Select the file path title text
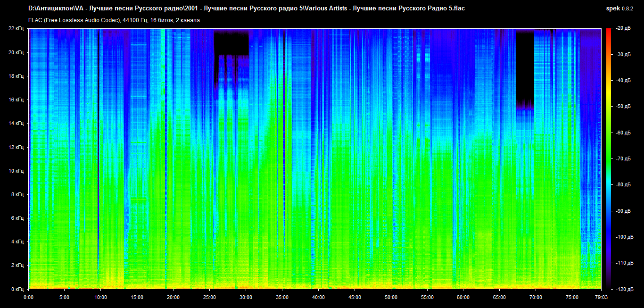The width and height of the screenshot is (644, 308). 247,8
